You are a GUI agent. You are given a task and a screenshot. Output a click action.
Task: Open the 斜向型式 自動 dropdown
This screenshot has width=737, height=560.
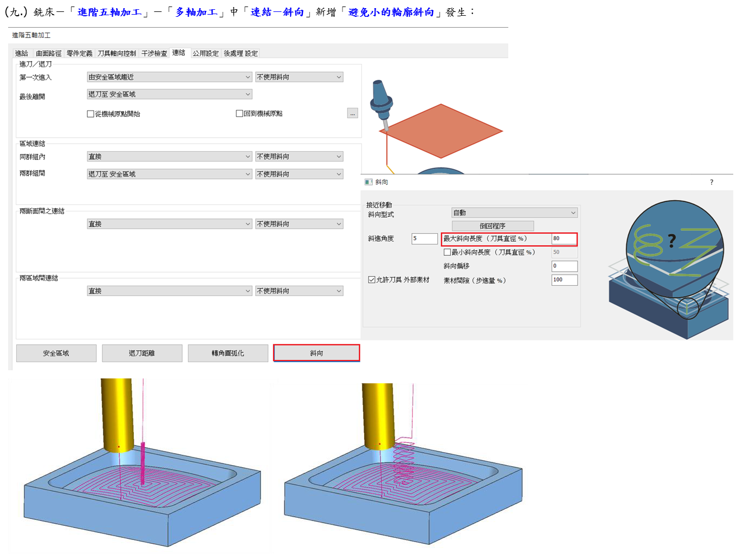pos(514,213)
